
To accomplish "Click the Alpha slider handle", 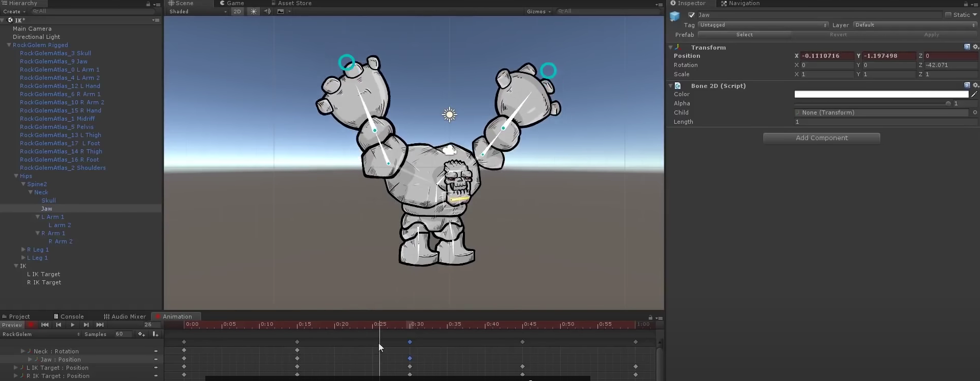I will [948, 103].
